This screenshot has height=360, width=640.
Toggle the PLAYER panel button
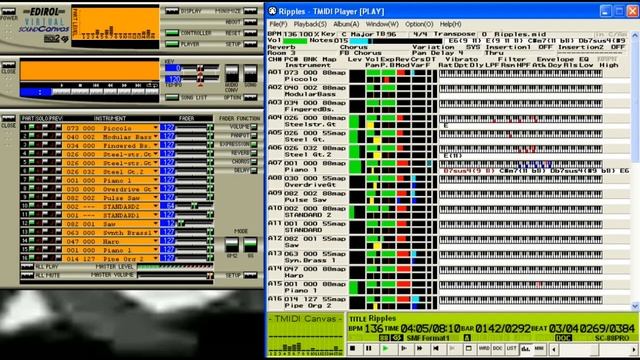pyautogui.click(x=172, y=44)
